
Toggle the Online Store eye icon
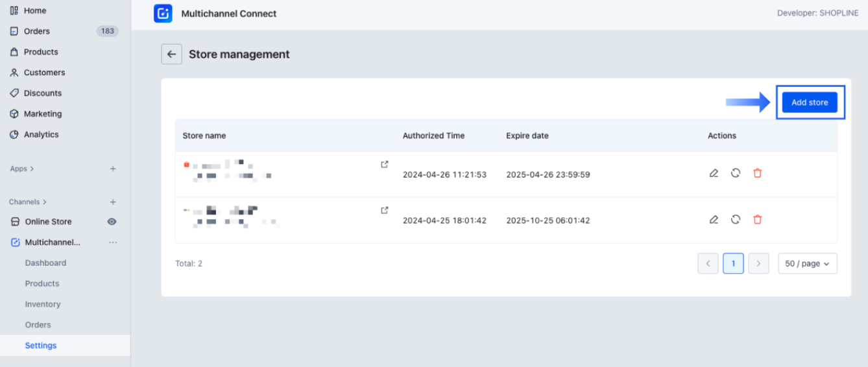pos(112,222)
